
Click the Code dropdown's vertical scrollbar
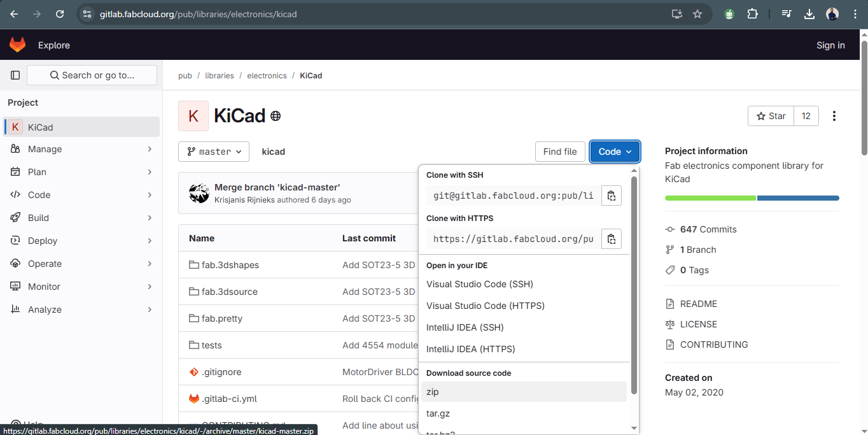click(634, 285)
